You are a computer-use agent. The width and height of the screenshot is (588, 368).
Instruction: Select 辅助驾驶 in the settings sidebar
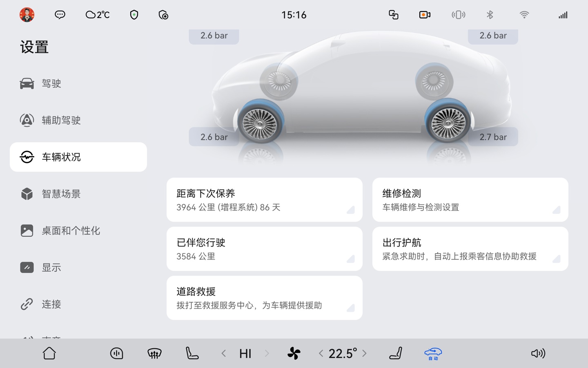point(61,120)
